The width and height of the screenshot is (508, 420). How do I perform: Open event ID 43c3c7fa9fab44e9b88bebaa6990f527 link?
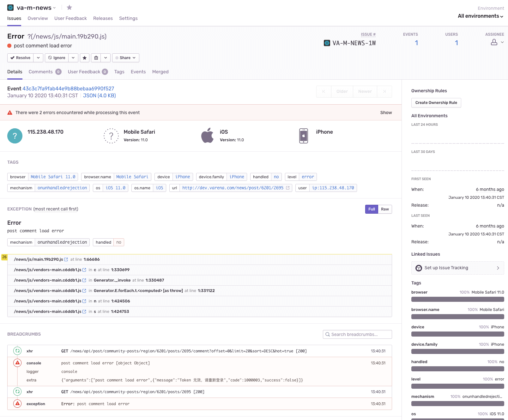[68, 88]
